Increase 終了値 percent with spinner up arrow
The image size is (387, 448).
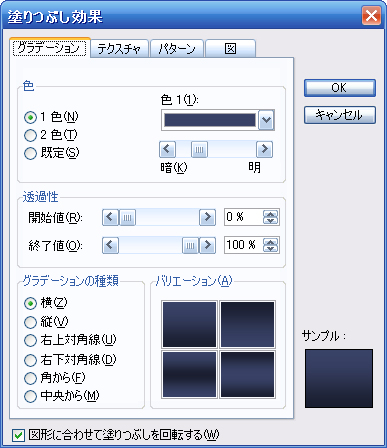click(x=270, y=242)
